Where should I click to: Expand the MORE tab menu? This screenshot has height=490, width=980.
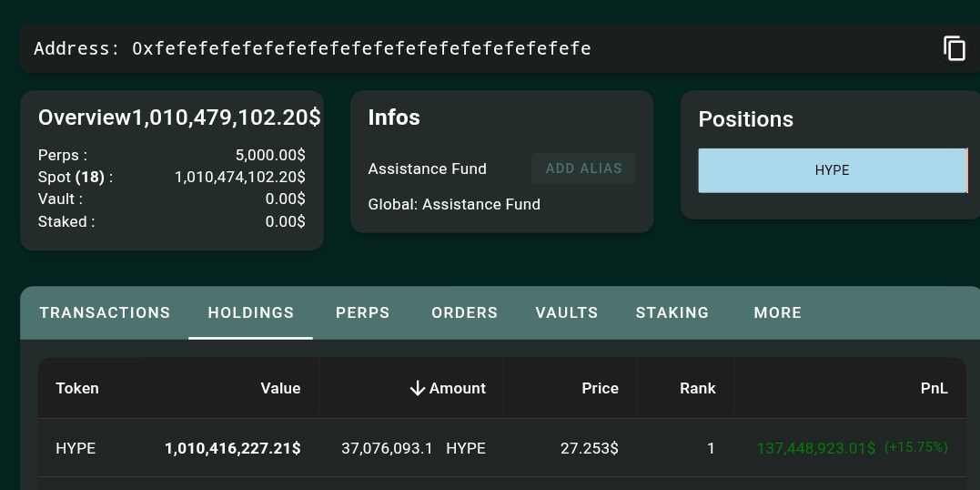coord(777,312)
